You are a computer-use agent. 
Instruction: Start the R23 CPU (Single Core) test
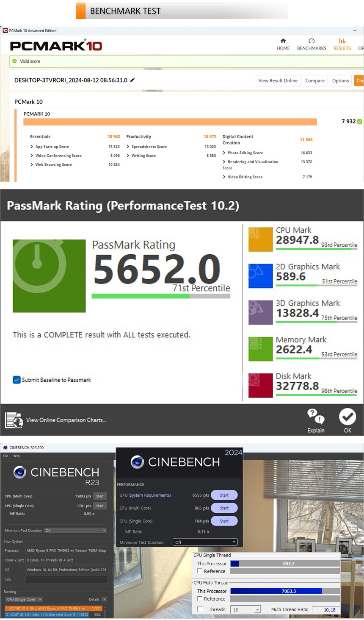point(100,506)
